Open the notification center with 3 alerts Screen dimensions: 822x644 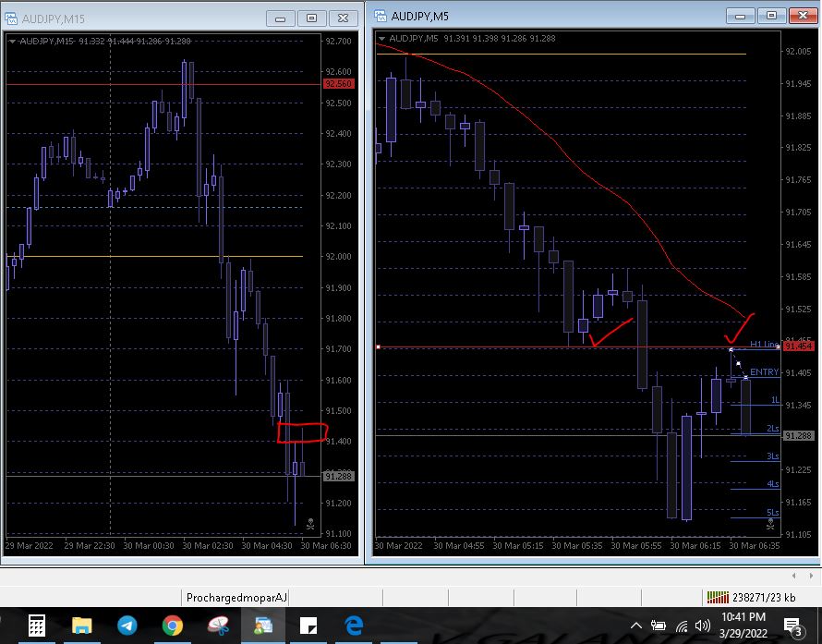tap(793, 626)
